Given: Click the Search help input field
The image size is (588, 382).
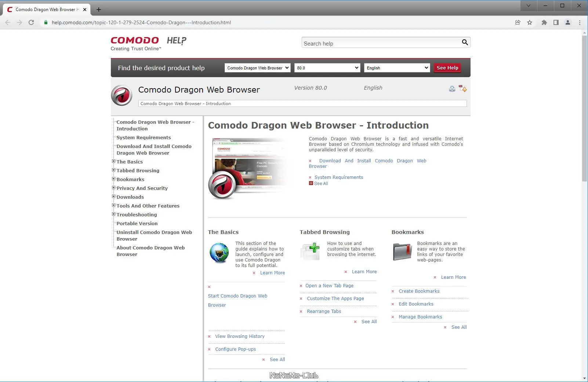Looking at the screenshot, I should pos(382,43).
